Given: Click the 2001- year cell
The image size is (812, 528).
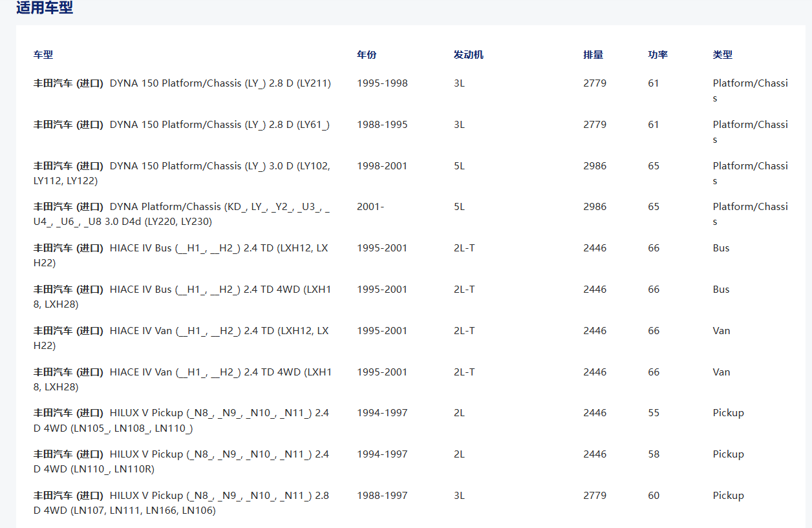Looking at the screenshot, I should tap(370, 207).
